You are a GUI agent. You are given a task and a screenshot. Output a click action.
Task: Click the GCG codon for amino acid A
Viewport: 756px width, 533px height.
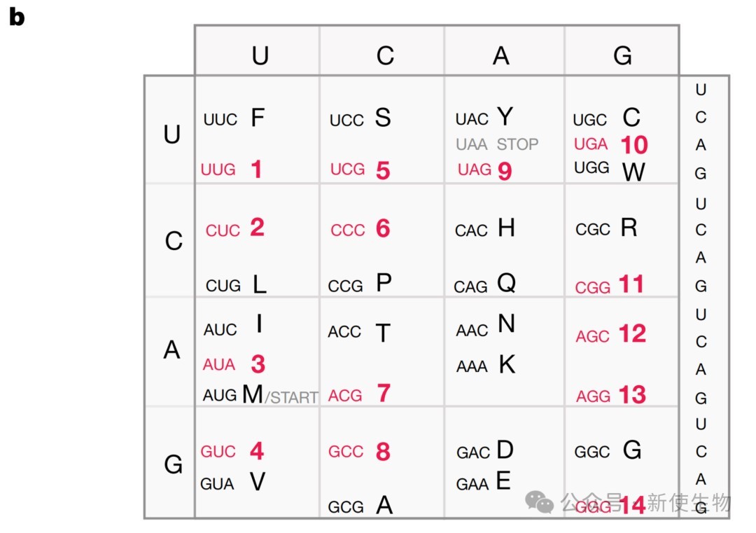(360, 506)
